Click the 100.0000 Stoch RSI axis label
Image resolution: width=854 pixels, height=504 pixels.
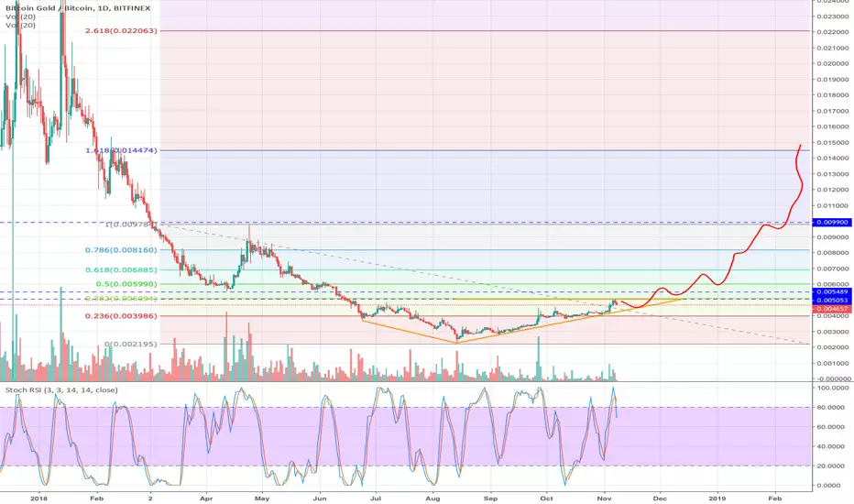[833, 388]
